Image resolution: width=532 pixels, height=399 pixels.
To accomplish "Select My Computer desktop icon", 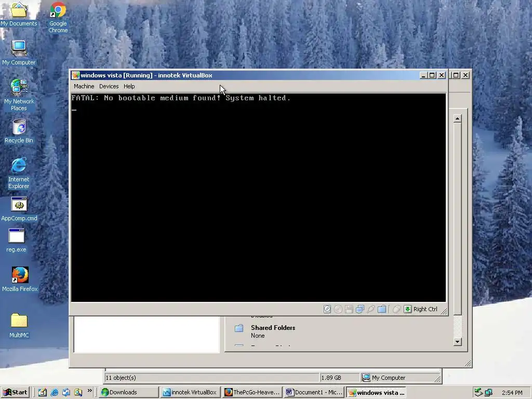I will pyautogui.click(x=19, y=53).
